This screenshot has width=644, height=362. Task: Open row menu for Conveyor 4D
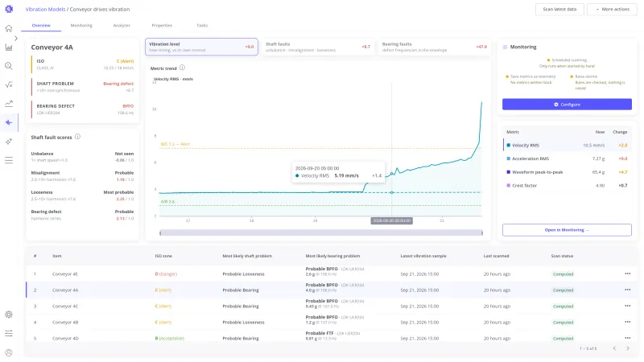[x=627, y=338]
